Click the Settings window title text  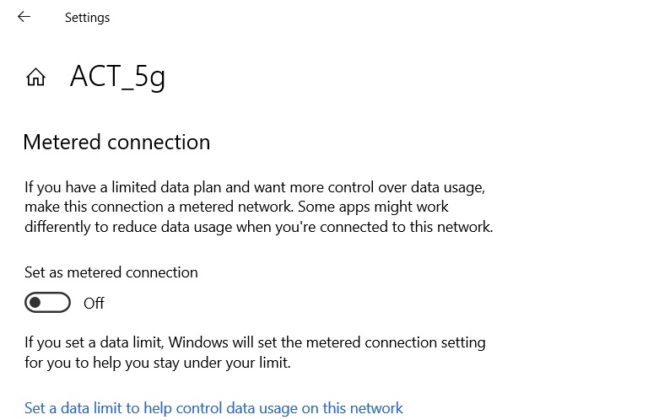[x=87, y=18]
